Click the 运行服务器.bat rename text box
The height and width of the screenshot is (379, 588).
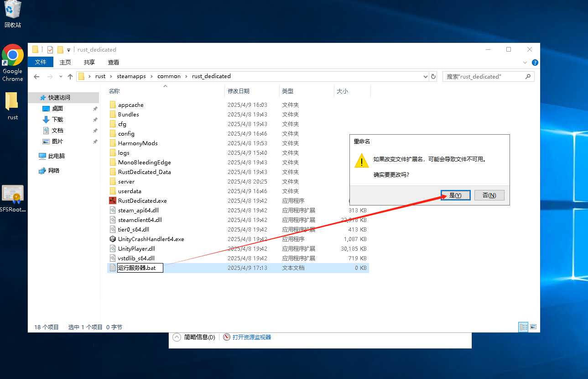point(140,268)
